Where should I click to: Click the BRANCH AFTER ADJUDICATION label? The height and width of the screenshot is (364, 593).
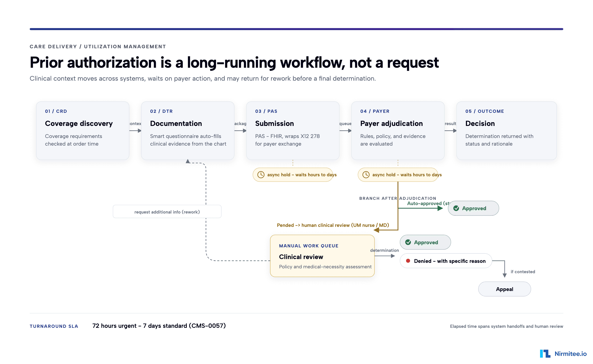tap(398, 198)
